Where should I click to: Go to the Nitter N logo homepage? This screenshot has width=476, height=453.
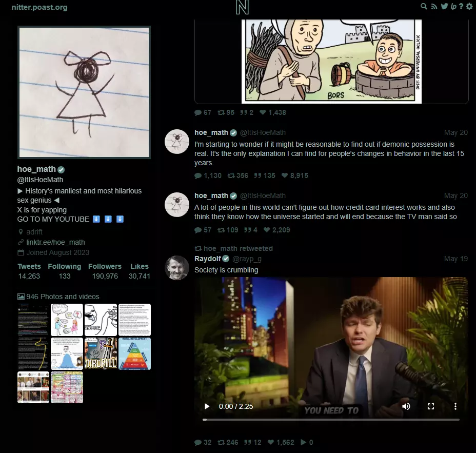(x=242, y=7)
